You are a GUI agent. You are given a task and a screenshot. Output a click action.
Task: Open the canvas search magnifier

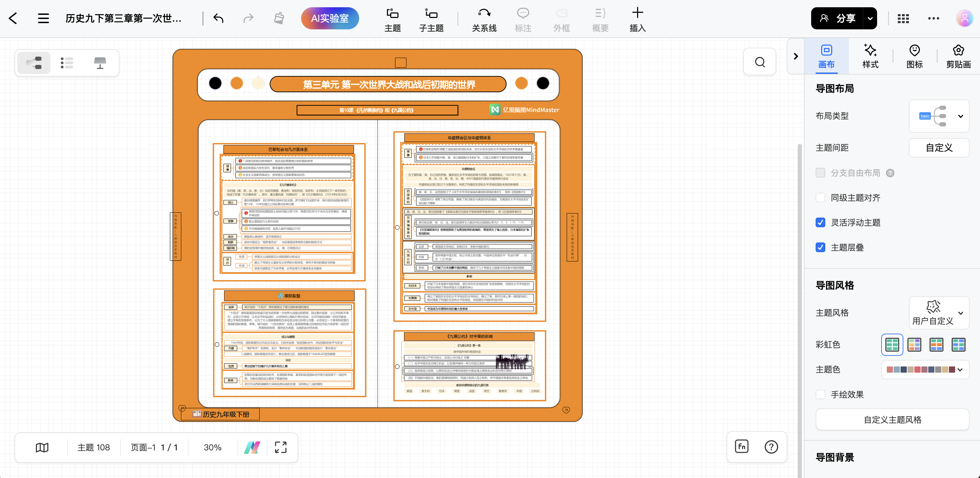click(x=760, y=62)
